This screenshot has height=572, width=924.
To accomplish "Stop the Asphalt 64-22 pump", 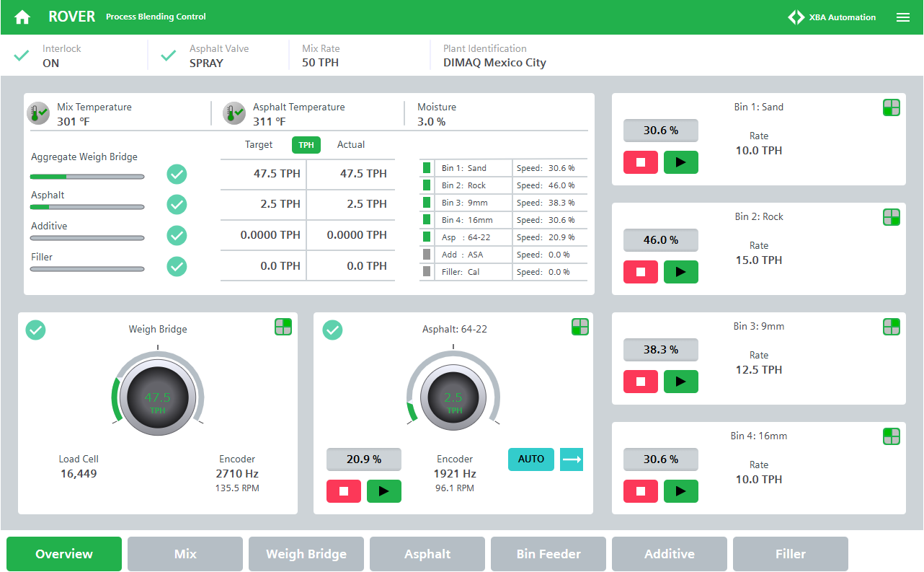I will click(x=344, y=491).
